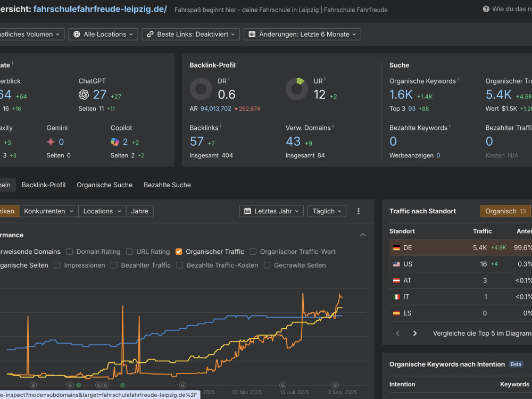Click the UR donut chart
Screen dimensions: 532x399
[x=297, y=89]
